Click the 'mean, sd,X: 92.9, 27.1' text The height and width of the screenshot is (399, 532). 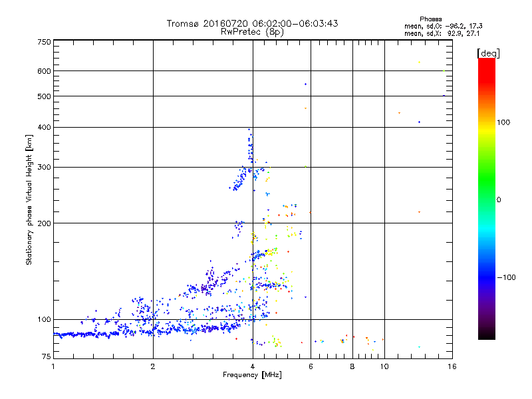(x=442, y=34)
